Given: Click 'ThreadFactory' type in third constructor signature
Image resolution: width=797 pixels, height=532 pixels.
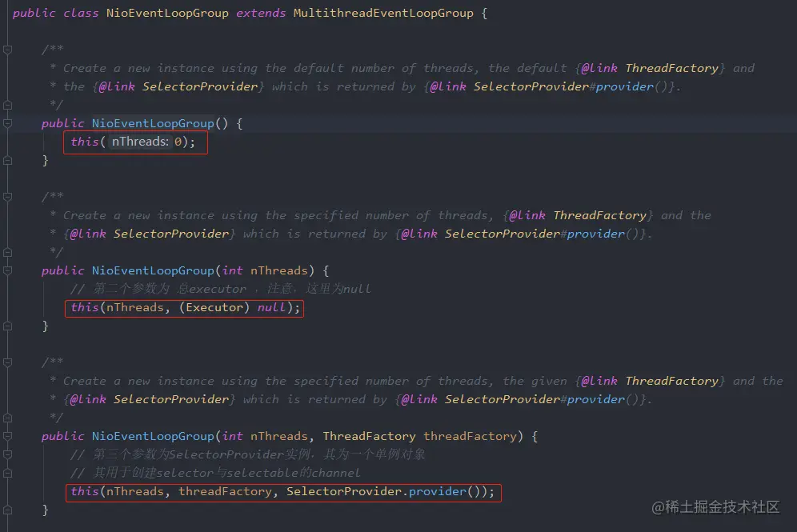Looking at the screenshot, I should pos(369,436).
